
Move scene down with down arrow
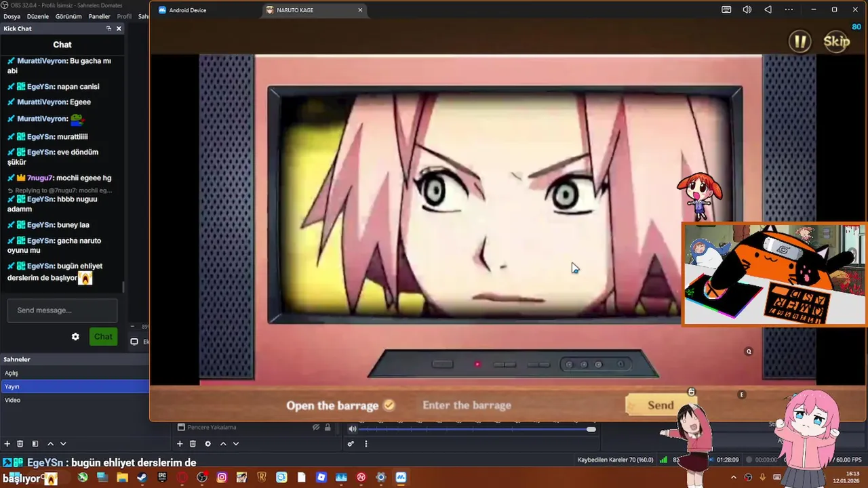click(63, 444)
